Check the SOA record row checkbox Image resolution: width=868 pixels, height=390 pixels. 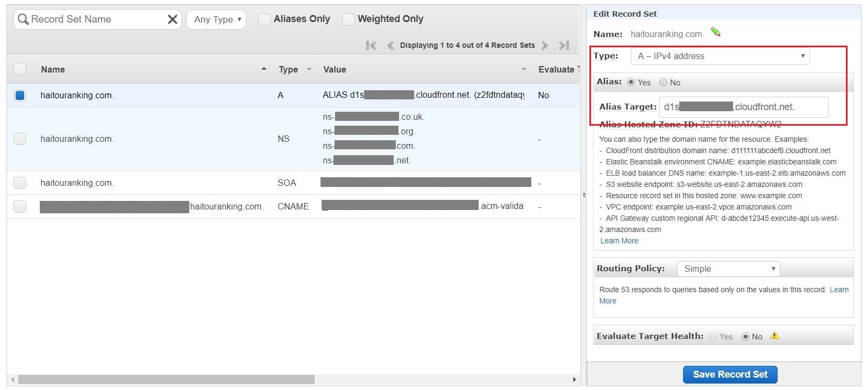click(20, 183)
